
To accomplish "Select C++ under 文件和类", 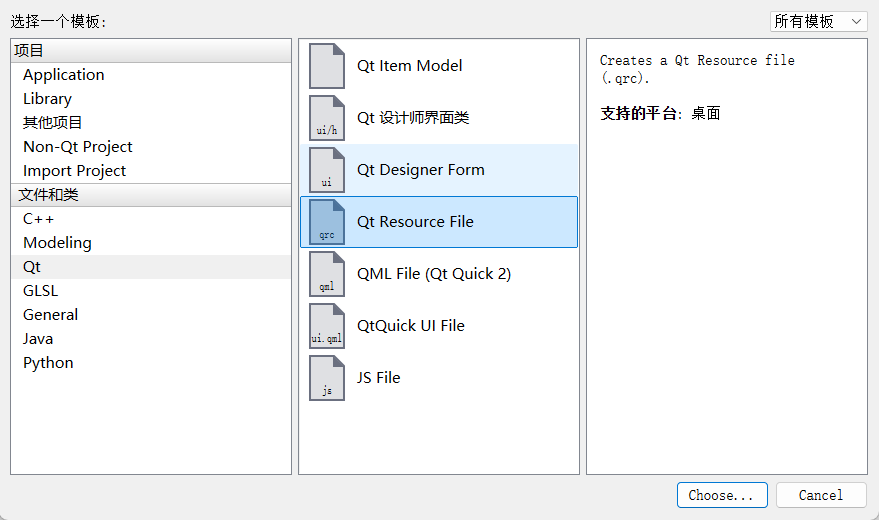I will [151, 219].
